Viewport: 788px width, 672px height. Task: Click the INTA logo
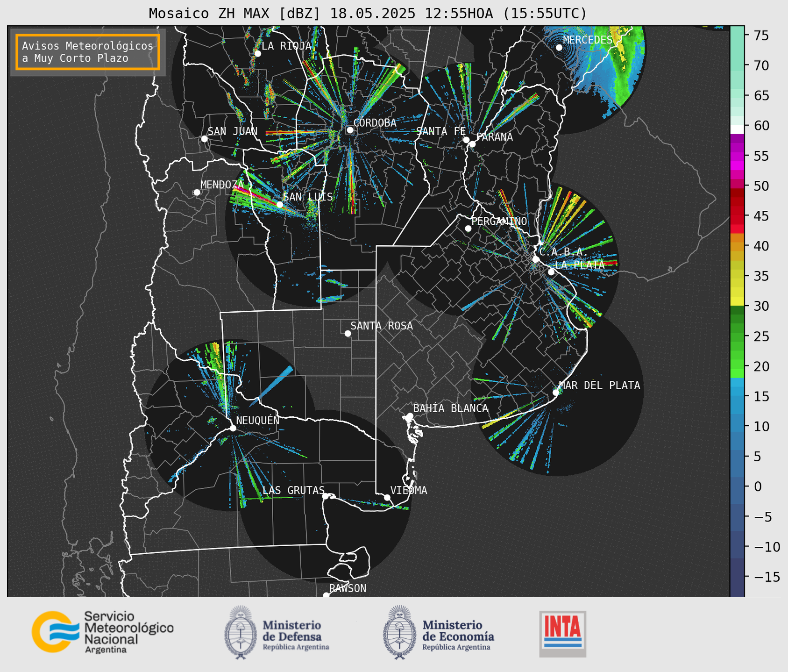click(x=563, y=634)
